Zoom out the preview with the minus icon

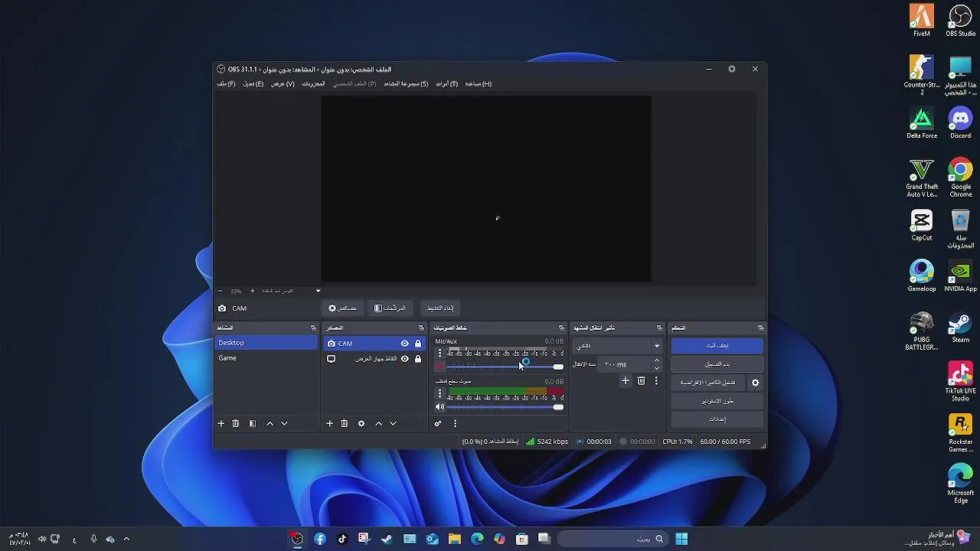[x=220, y=291]
